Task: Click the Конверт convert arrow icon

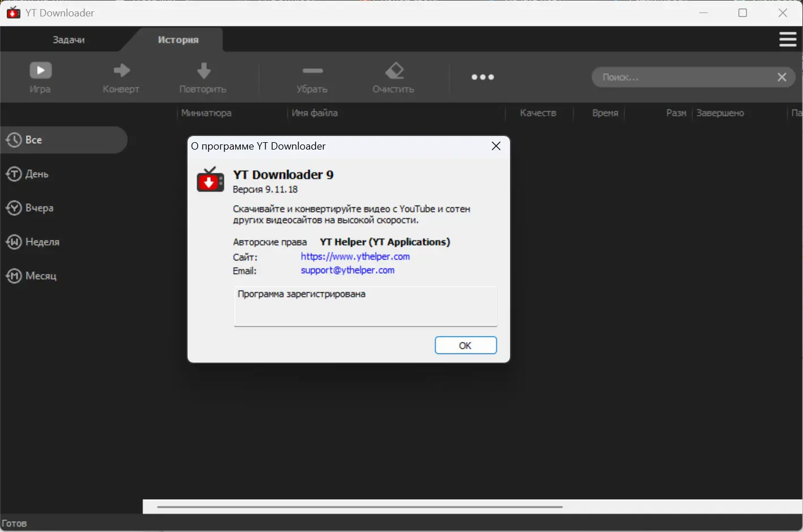Action: coord(121,70)
